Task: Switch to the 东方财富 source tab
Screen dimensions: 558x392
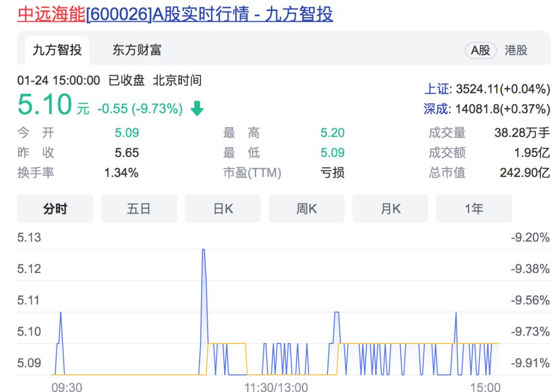Action: (x=137, y=50)
